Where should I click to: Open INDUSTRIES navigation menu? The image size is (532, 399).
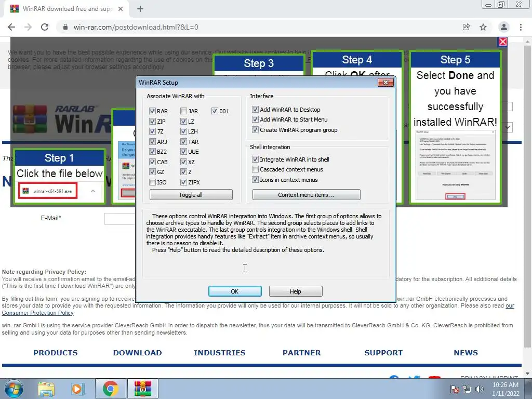click(x=220, y=353)
